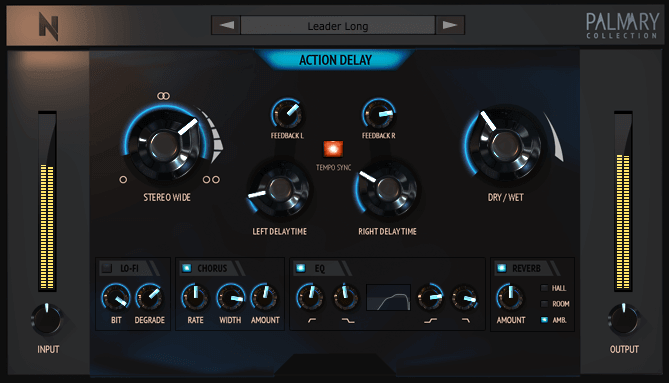Open the Leader Long preset name field
Viewport: 669px width, 383px height.
(x=338, y=26)
